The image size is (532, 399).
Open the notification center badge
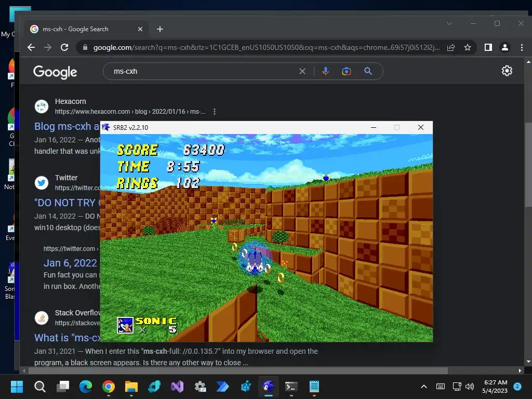(517, 386)
